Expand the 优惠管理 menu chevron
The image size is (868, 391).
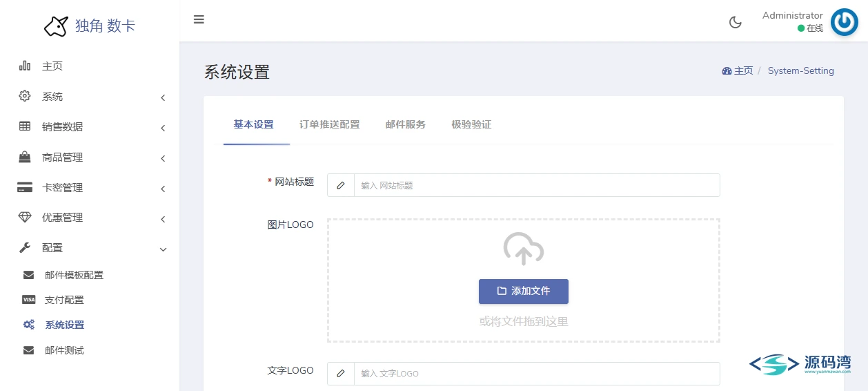163,219
